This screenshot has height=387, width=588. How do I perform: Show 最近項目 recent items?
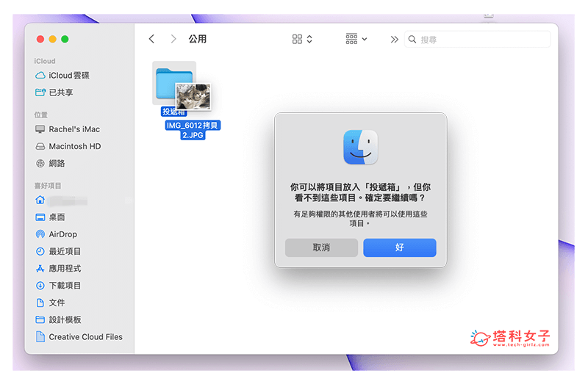coord(58,251)
